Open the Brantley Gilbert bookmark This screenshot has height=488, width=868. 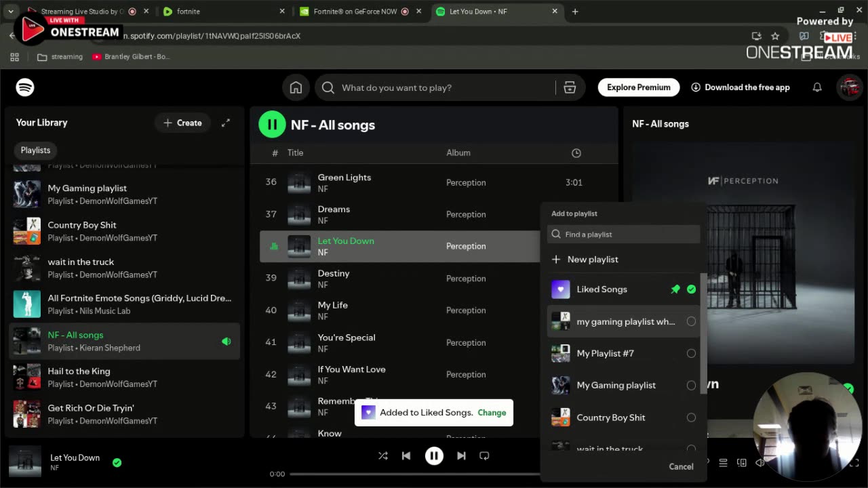(132, 57)
